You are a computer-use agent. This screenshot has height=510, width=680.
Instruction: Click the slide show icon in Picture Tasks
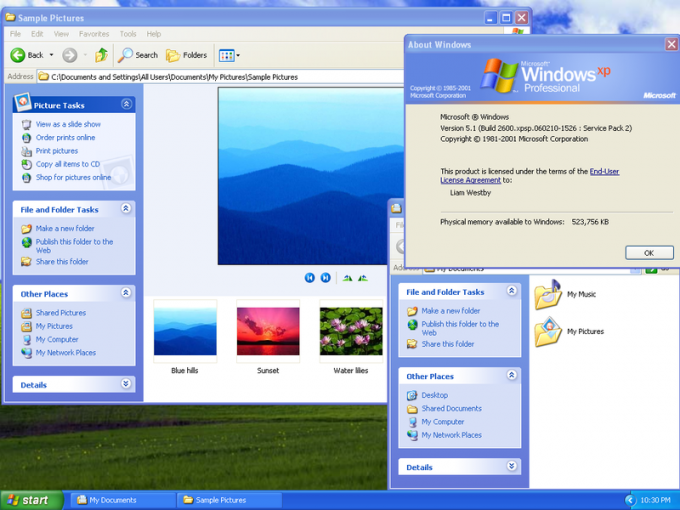(x=26, y=124)
